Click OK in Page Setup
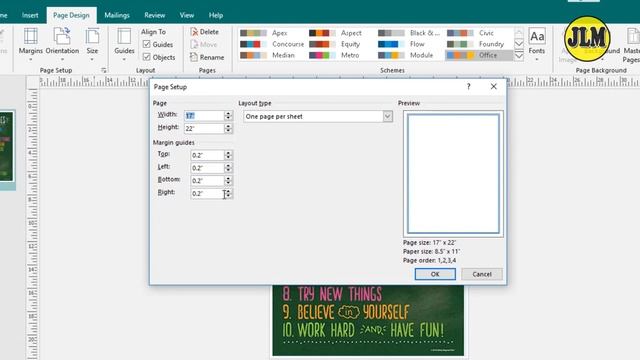 coord(435,274)
